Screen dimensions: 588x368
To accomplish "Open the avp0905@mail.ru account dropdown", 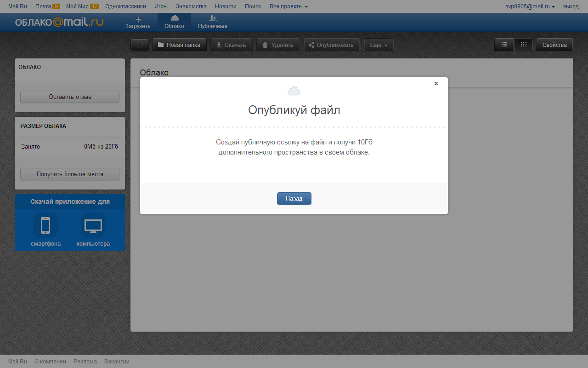I will click(530, 6).
